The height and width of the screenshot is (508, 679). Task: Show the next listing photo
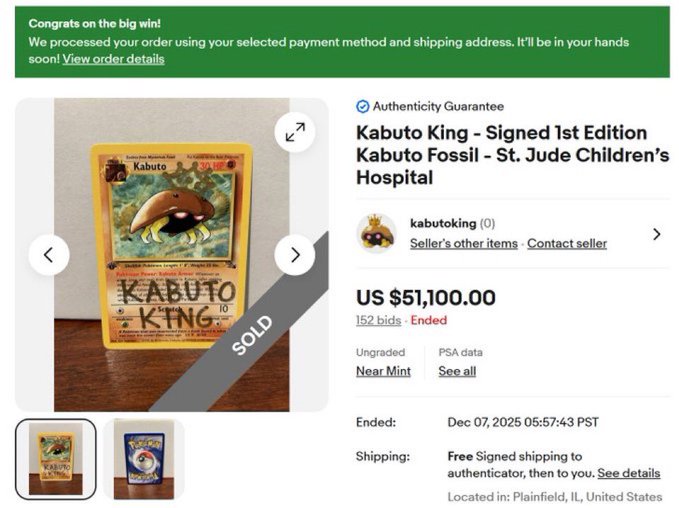point(295,255)
